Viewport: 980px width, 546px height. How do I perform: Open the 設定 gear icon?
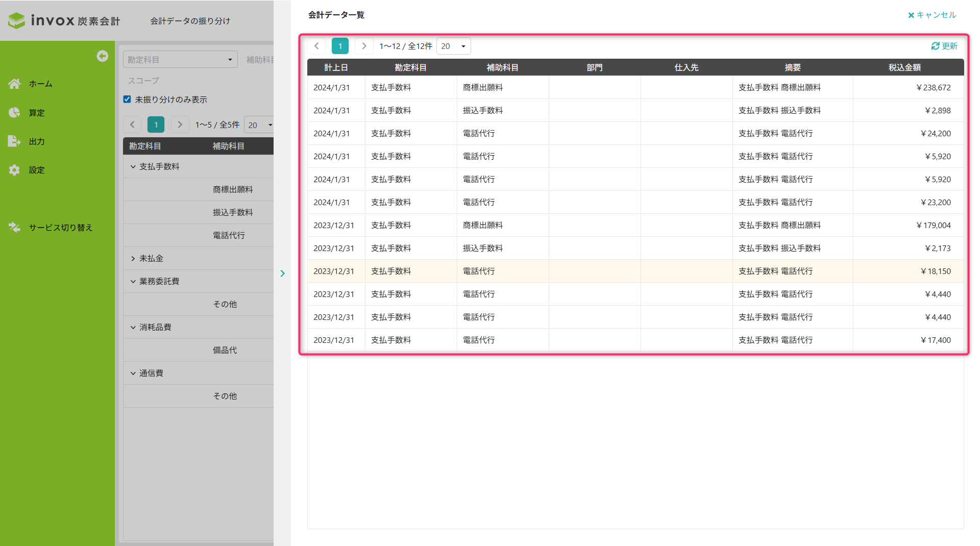[x=14, y=170]
